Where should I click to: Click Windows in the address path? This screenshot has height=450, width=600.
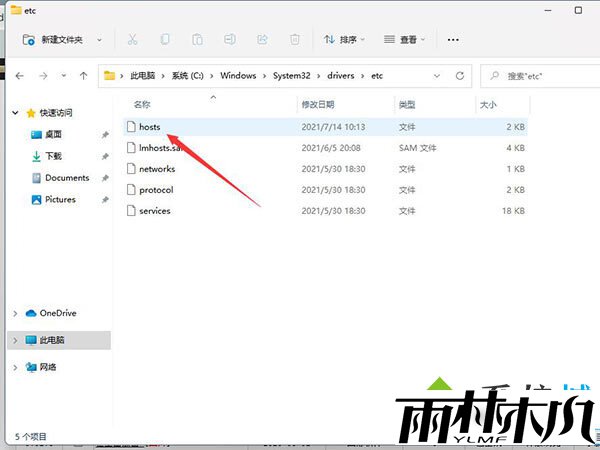click(x=238, y=75)
